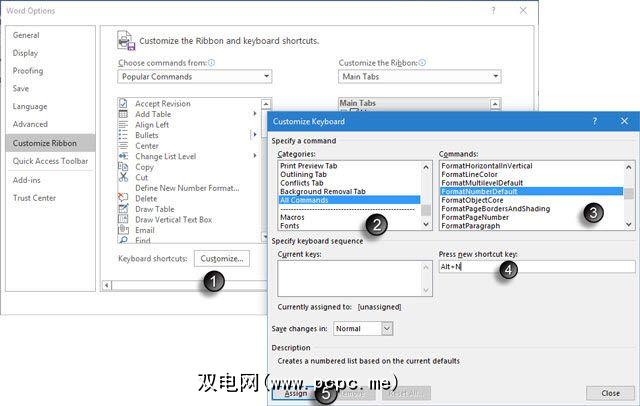Click the Find magnifier icon
This screenshot has width=640, height=406.
coord(123,240)
